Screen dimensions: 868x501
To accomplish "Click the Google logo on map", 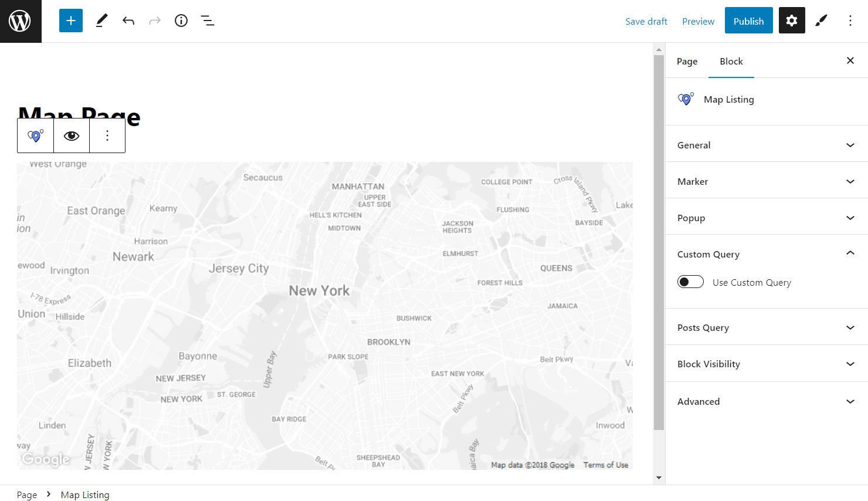I will tap(46, 459).
